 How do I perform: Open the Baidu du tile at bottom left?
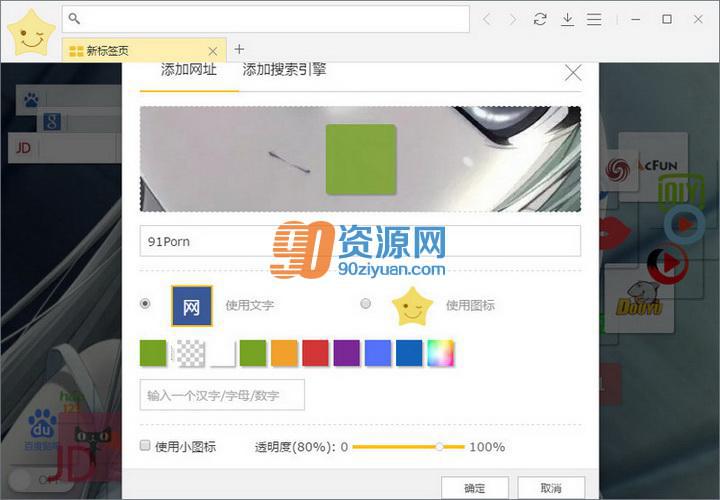(42, 428)
